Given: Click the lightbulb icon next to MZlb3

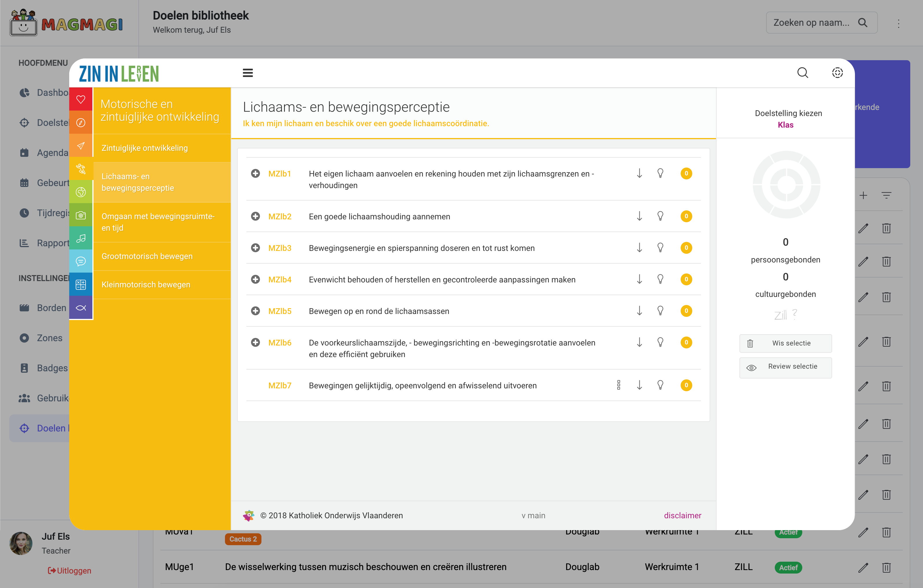Looking at the screenshot, I should 660,247.
